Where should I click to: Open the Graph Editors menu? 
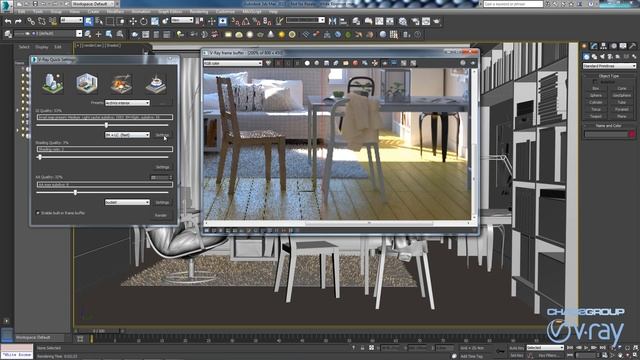coord(170,12)
